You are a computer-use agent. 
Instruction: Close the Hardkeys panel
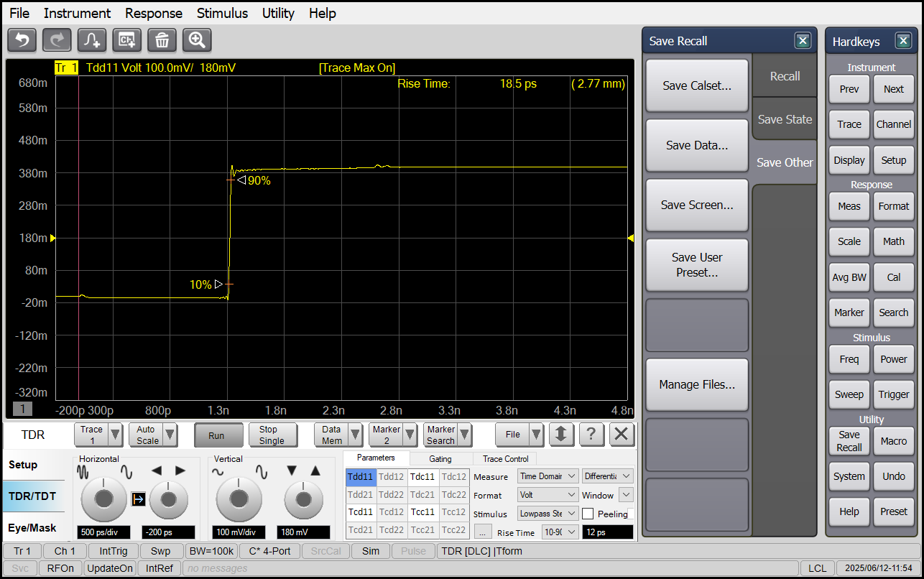[903, 41]
